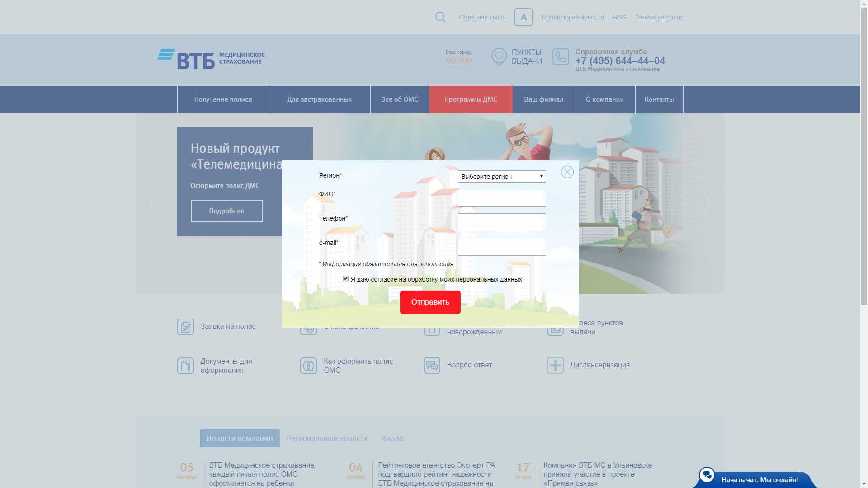Click the ФИО input field
The height and width of the screenshot is (488, 868).
[x=501, y=198]
